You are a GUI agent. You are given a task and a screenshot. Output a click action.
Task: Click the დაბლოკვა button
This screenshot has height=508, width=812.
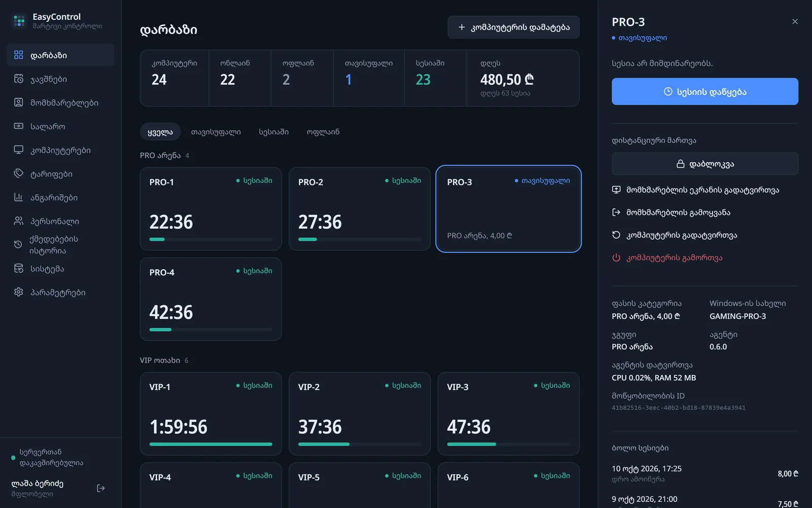(x=705, y=164)
